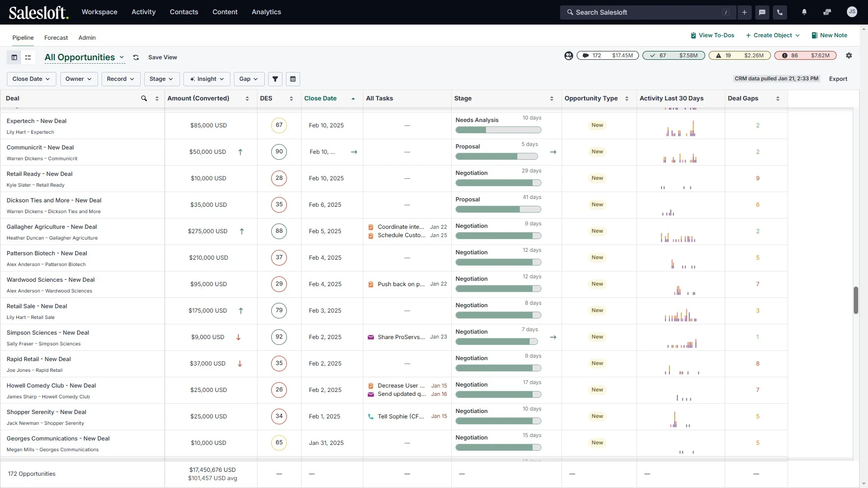Switch to list view toggle
Screen dimensions: 868x488
pos(28,57)
